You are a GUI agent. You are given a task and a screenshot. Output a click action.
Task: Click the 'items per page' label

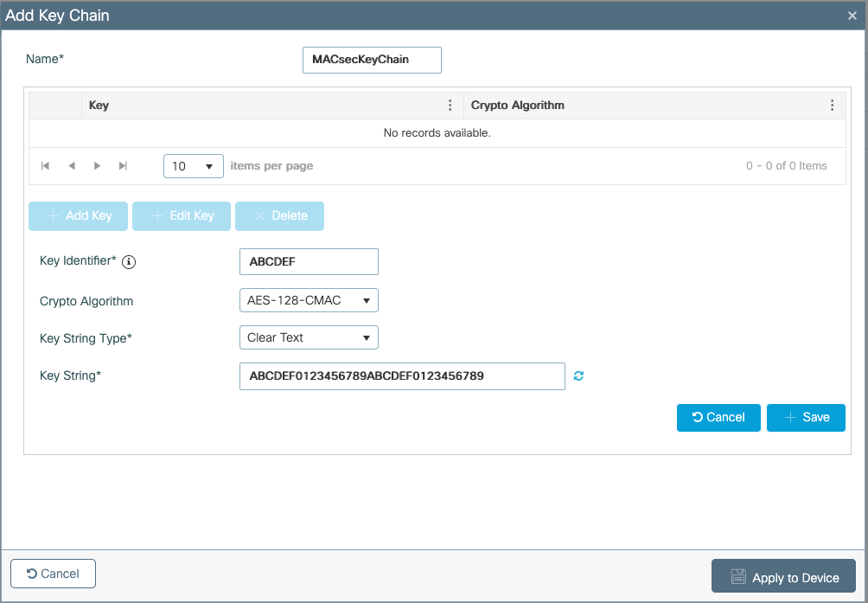271,166
